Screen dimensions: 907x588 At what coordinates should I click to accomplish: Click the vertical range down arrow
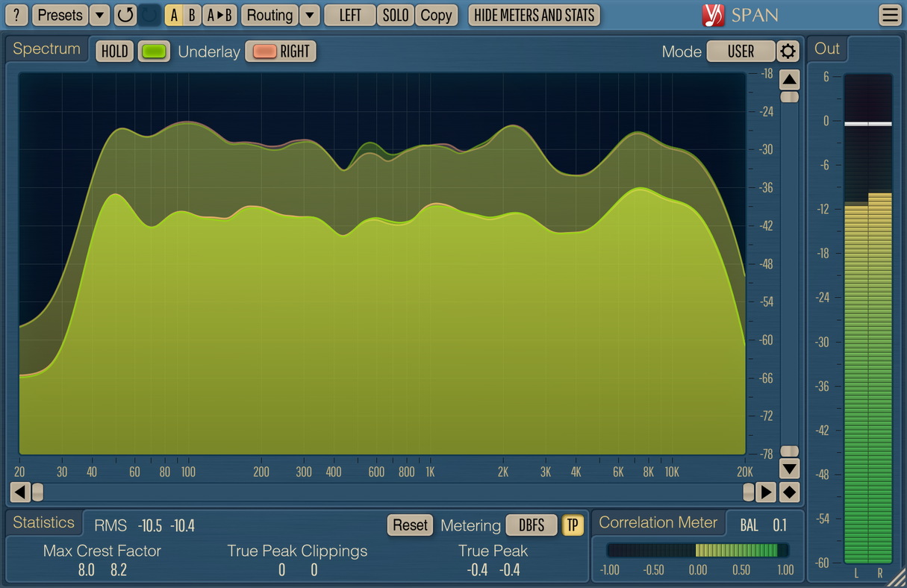pyautogui.click(x=789, y=469)
